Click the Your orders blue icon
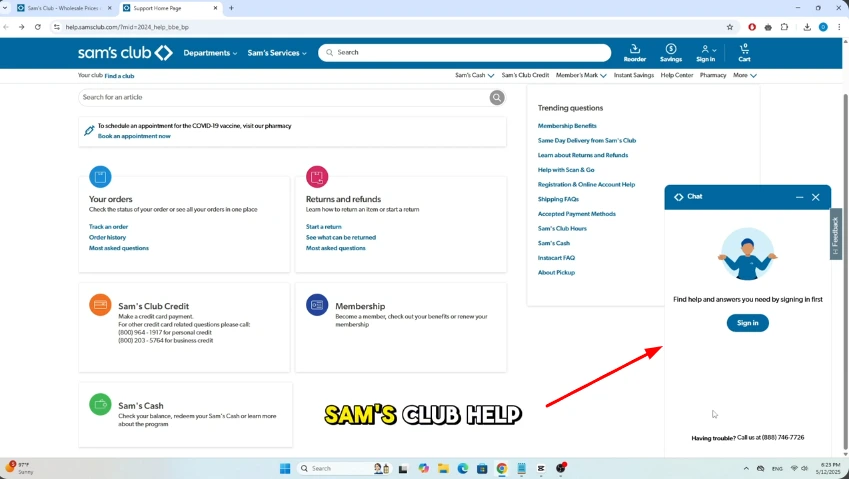The image size is (849, 479). click(x=100, y=176)
